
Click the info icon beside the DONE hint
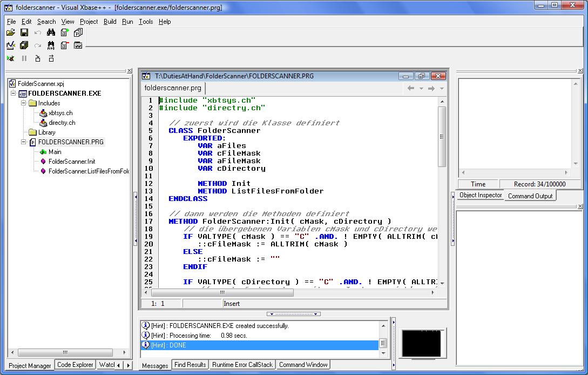145,345
